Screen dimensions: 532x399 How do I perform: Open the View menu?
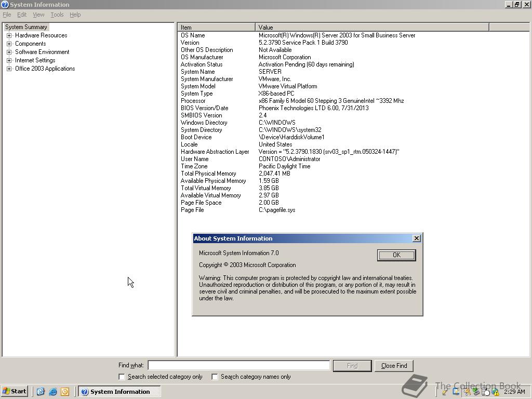(38, 15)
